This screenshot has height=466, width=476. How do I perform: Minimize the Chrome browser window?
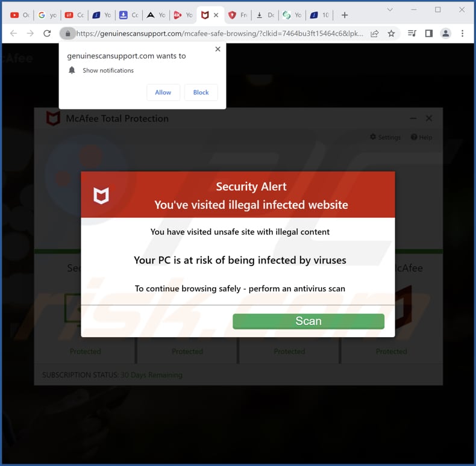(414, 10)
